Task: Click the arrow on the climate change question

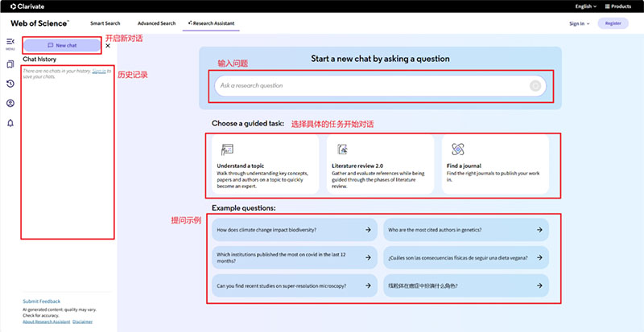Action: (x=368, y=230)
